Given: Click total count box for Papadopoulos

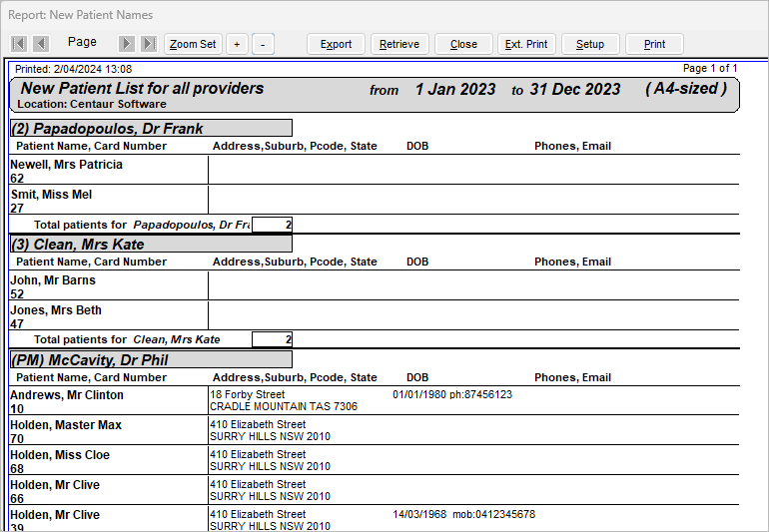Looking at the screenshot, I should click(x=273, y=225).
